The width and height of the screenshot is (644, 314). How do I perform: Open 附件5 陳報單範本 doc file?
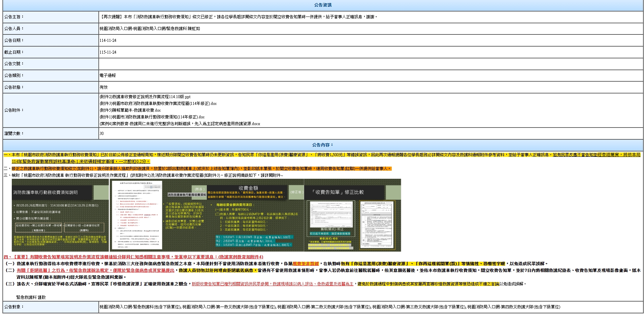tap(130, 110)
